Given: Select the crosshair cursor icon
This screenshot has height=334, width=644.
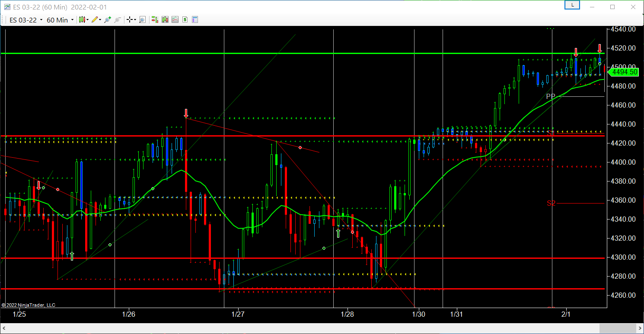Looking at the screenshot, I should point(129,19).
